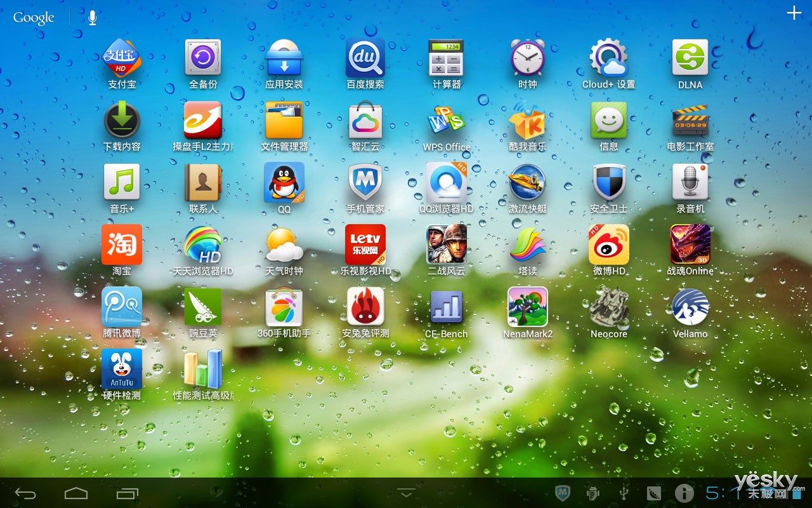Open the 录音机 sound recorder
The image size is (812, 508).
[x=690, y=182]
